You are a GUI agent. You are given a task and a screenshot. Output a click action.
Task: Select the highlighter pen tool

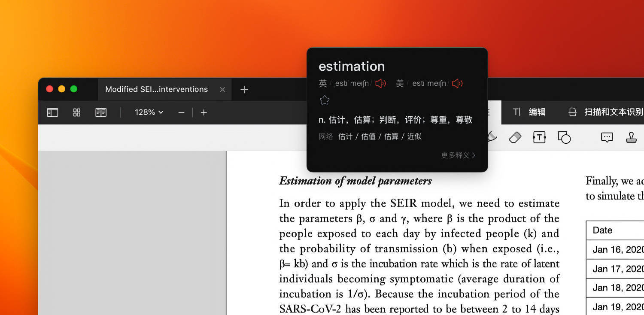pos(492,136)
